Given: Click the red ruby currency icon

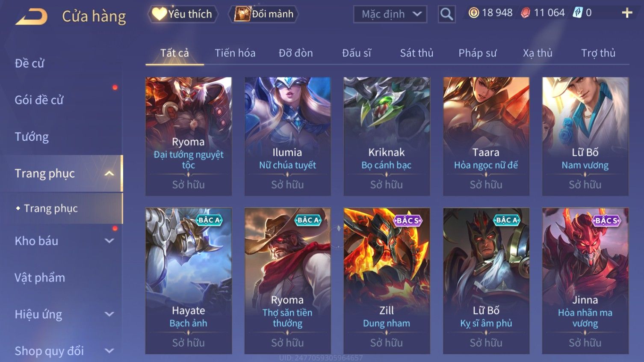Looking at the screenshot, I should [526, 13].
